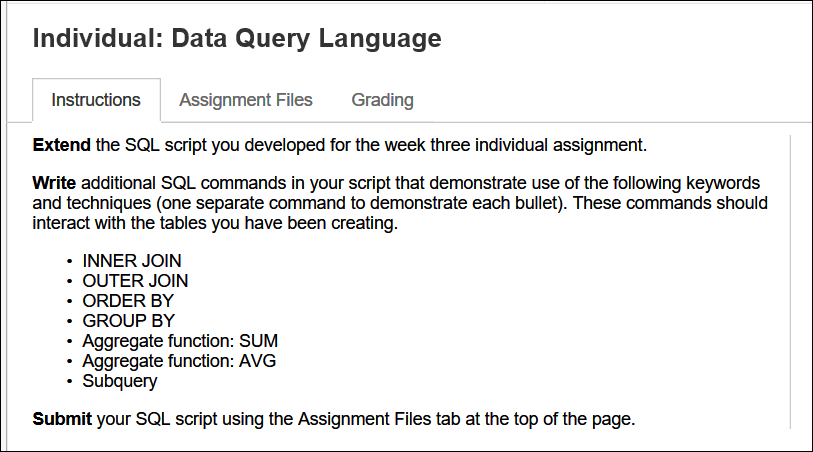813x452 pixels.
Task: Click the GROUP BY bullet item
Action: point(129,321)
